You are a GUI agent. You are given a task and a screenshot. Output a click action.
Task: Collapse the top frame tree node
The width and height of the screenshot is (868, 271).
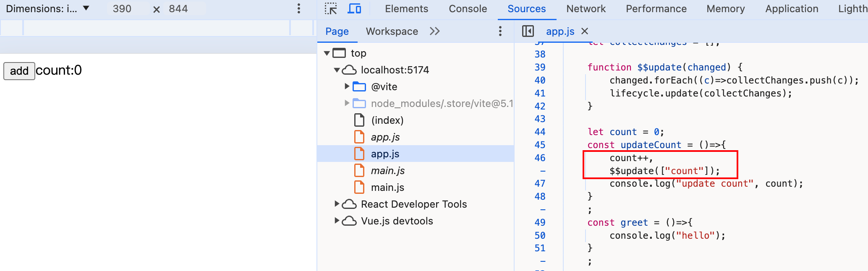pyautogui.click(x=327, y=53)
